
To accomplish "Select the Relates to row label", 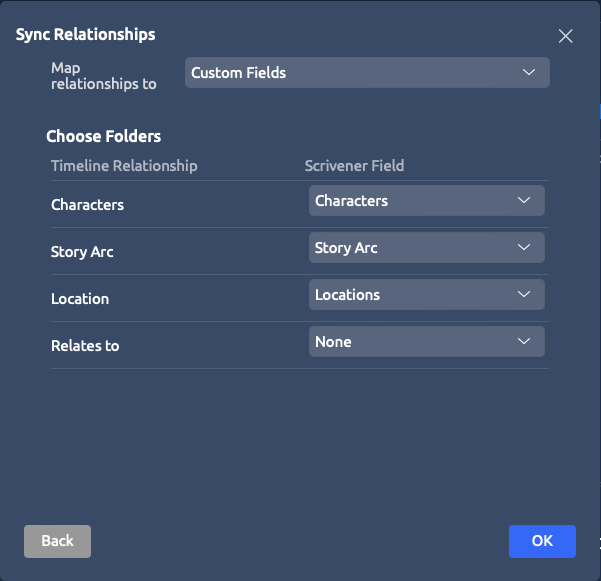I will tap(85, 346).
